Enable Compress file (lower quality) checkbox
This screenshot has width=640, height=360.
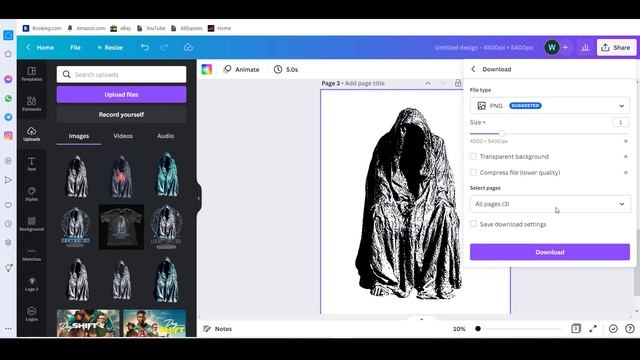pos(473,172)
